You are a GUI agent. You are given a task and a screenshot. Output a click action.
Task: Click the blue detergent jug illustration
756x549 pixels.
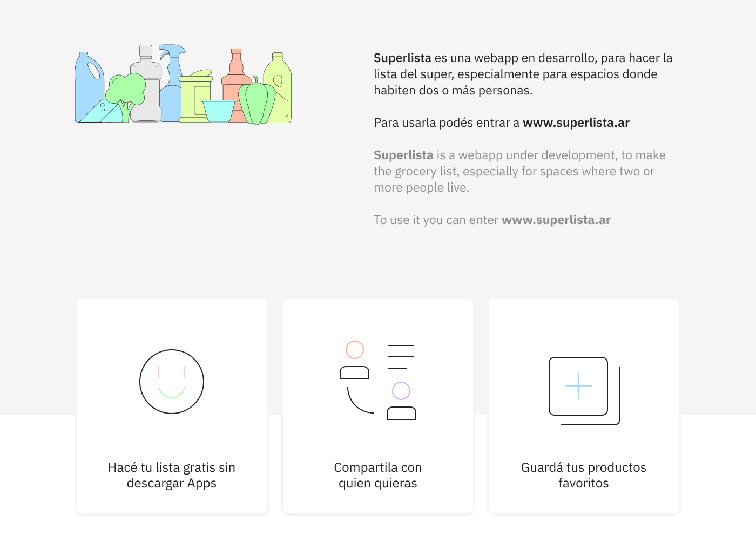point(87,81)
